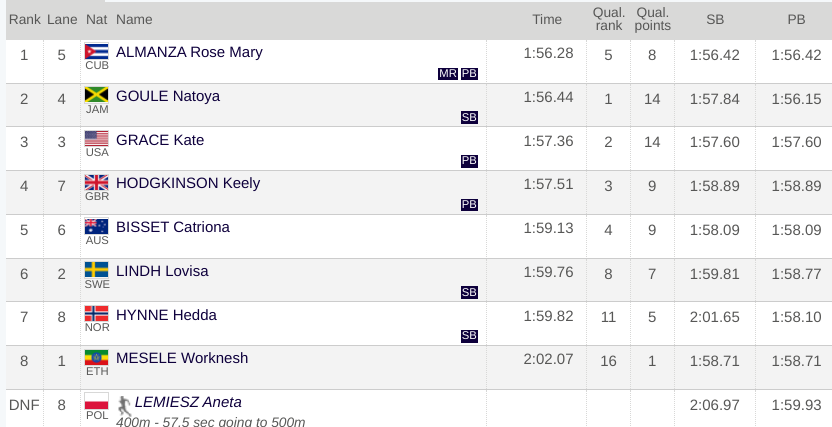Click the Cuba flag icon
This screenshot has width=832, height=427.
(x=96, y=51)
